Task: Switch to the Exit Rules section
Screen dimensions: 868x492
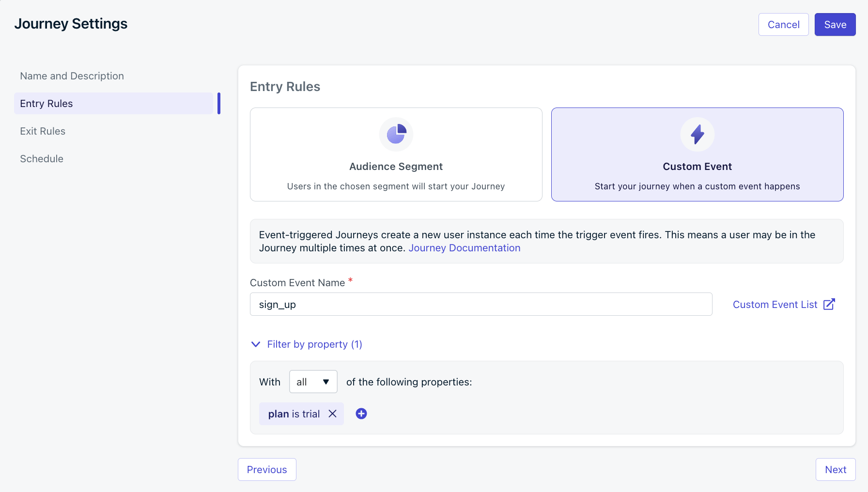Action: point(43,131)
